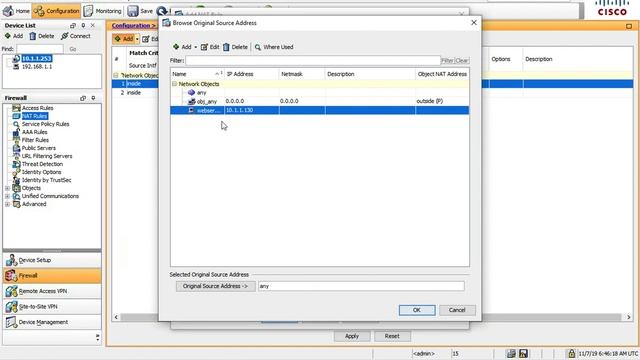Click Edit in the Browse dialog
Image resolution: width=640 pixels, height=360 pixels.
(210, 47)
